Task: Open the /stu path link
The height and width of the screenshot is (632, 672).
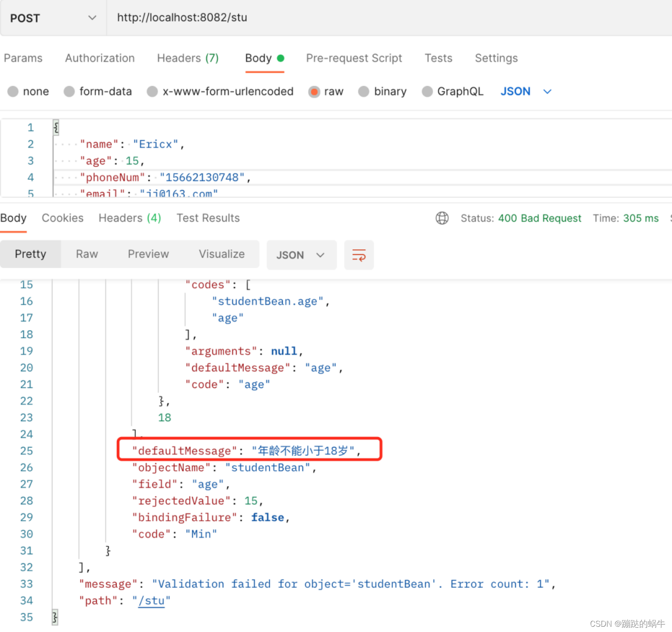Action: [x=151, y=601]
